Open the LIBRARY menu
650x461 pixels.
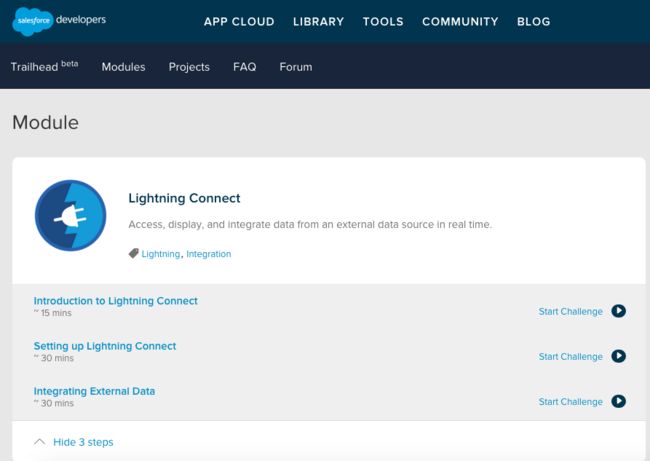pyautogui.click(x=318, y=22)
